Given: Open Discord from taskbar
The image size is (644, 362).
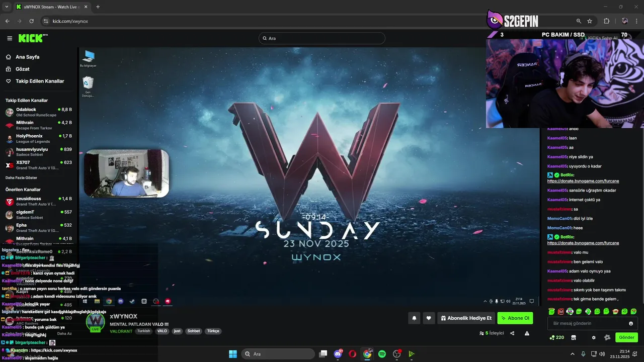Looking at the screenshot, I should point(338,354).
